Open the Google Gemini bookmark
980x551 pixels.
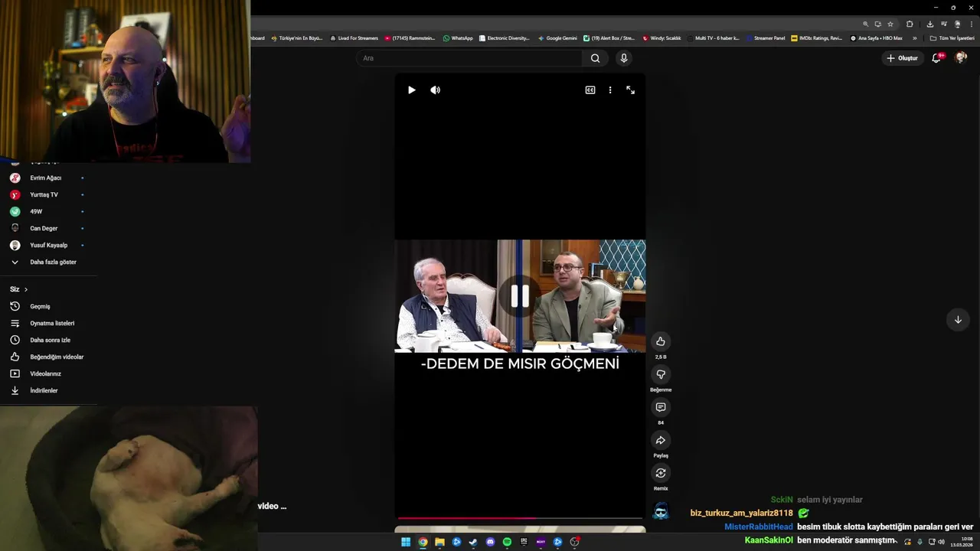(x=557, y=37)
